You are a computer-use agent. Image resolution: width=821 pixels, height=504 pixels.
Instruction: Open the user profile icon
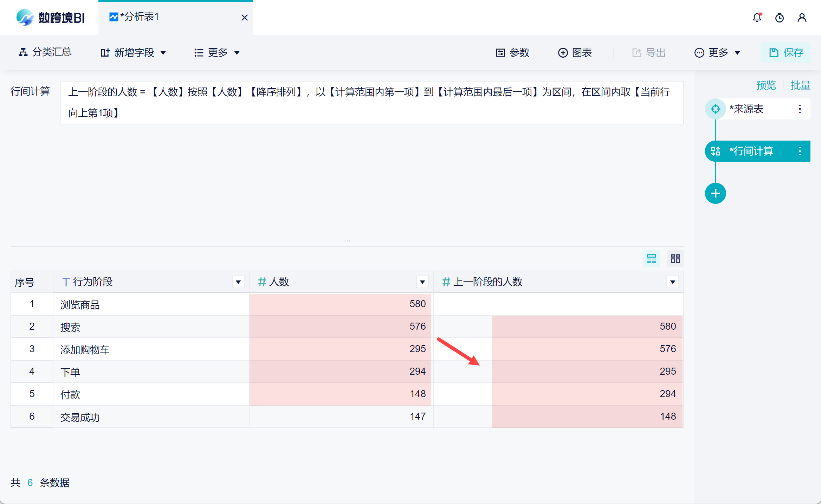click(802, 18)
